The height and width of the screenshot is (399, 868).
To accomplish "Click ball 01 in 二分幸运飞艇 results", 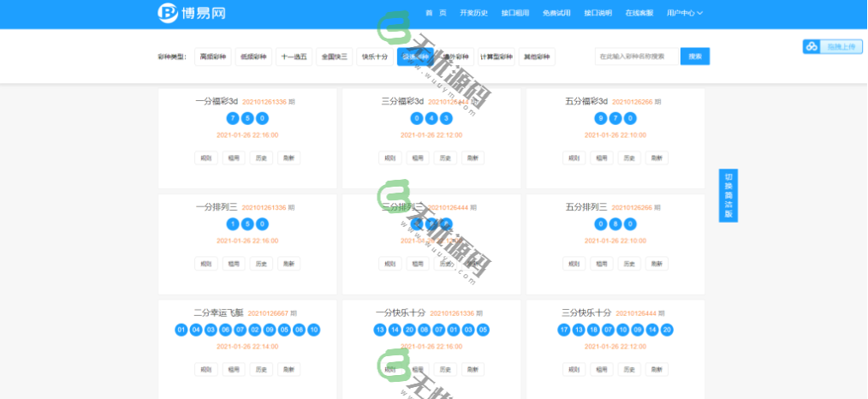I will pos(181,330).
